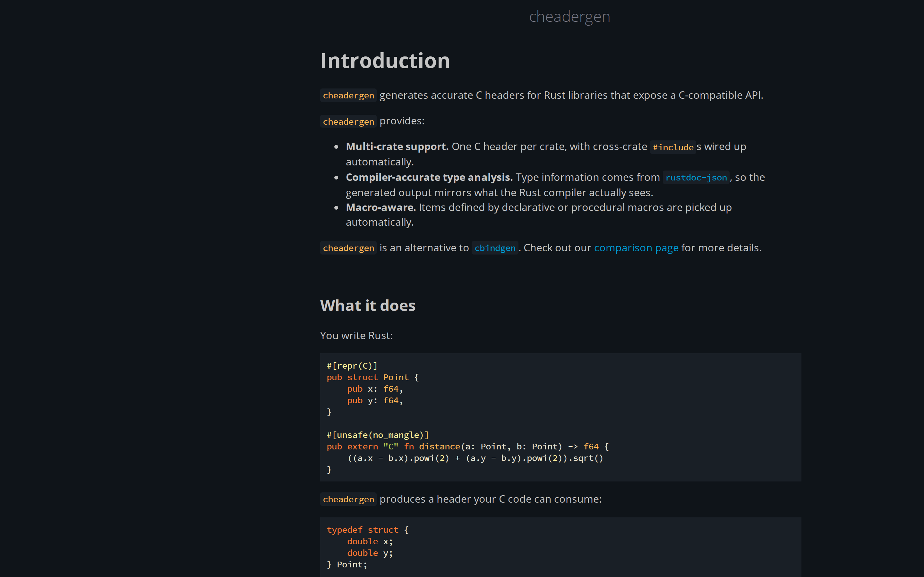Viewport: 924px width, 577px height.
Task: Open the rustdoc-json link
Action: tap(696, 178)
